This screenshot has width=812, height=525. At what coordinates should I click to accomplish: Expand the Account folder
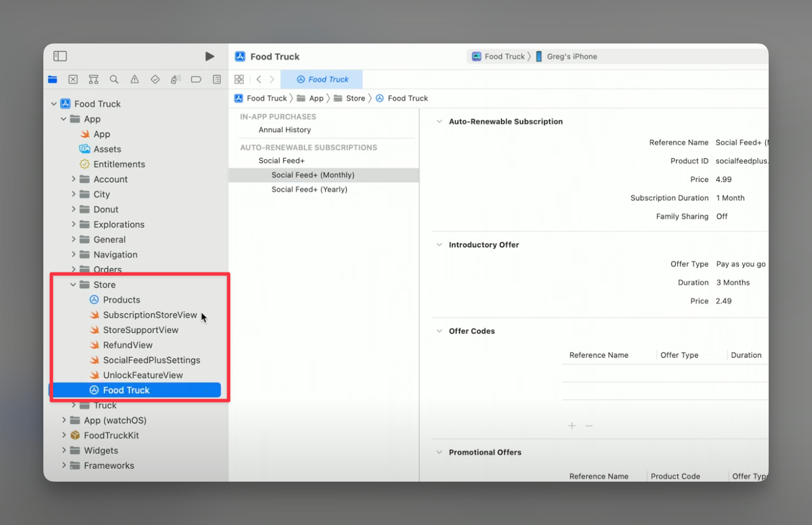point(73,179)
